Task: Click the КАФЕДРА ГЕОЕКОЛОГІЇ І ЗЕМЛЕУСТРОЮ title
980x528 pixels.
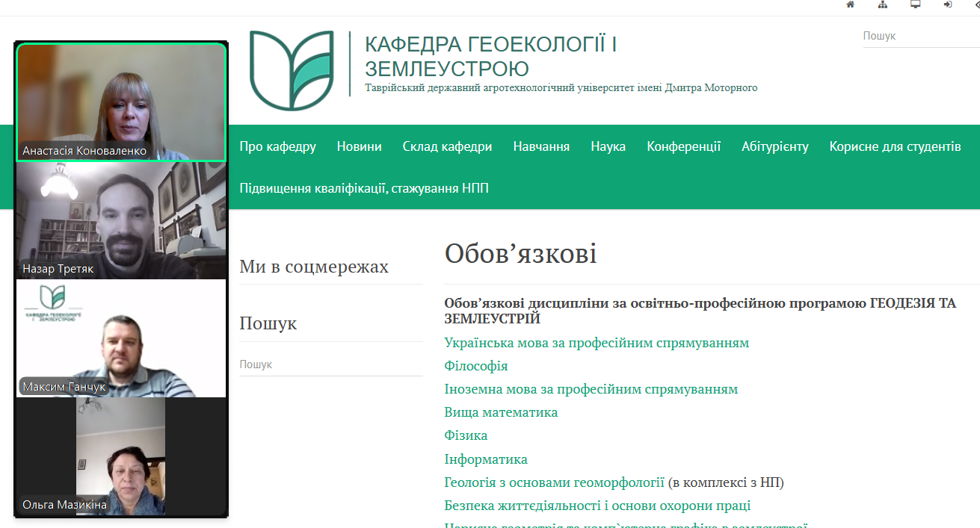Action: 491,57
